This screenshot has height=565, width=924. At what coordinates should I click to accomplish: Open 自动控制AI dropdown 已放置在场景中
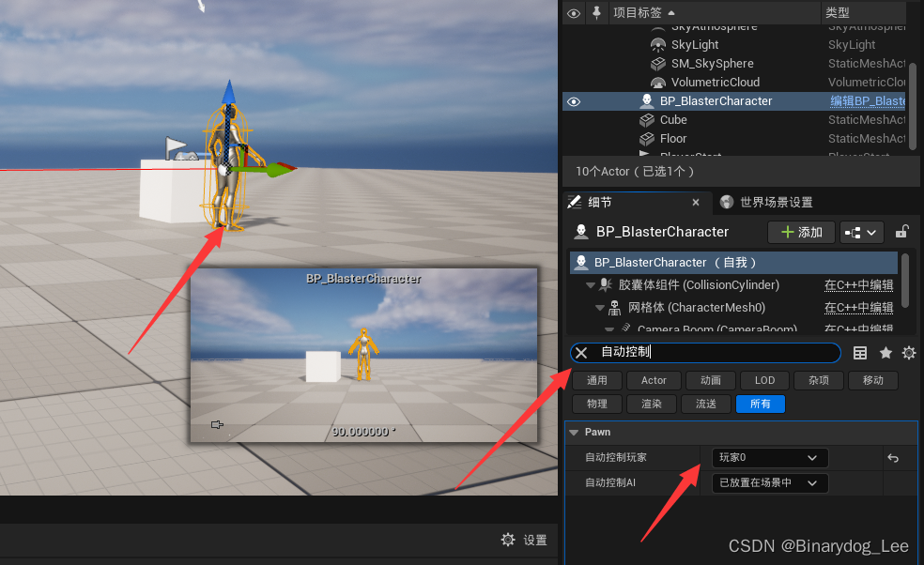[x=770, y=483]
